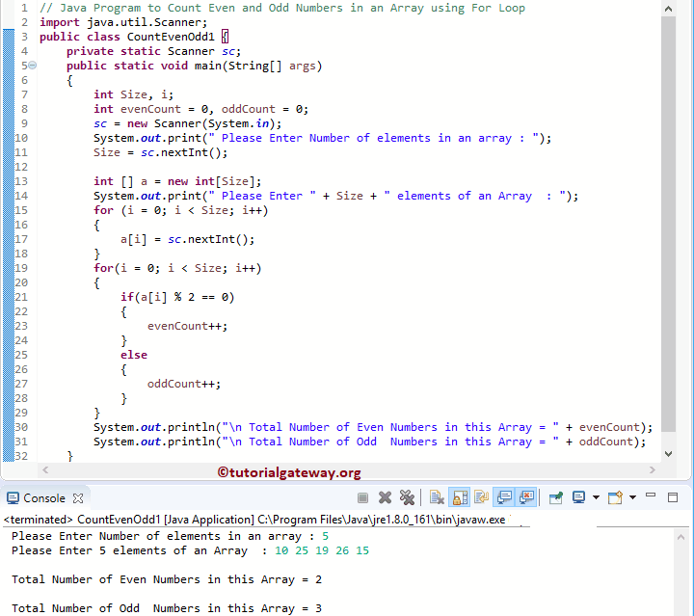
Task: Click the editor vertical scrollbar thumb
Action: [x=668, y=225]
